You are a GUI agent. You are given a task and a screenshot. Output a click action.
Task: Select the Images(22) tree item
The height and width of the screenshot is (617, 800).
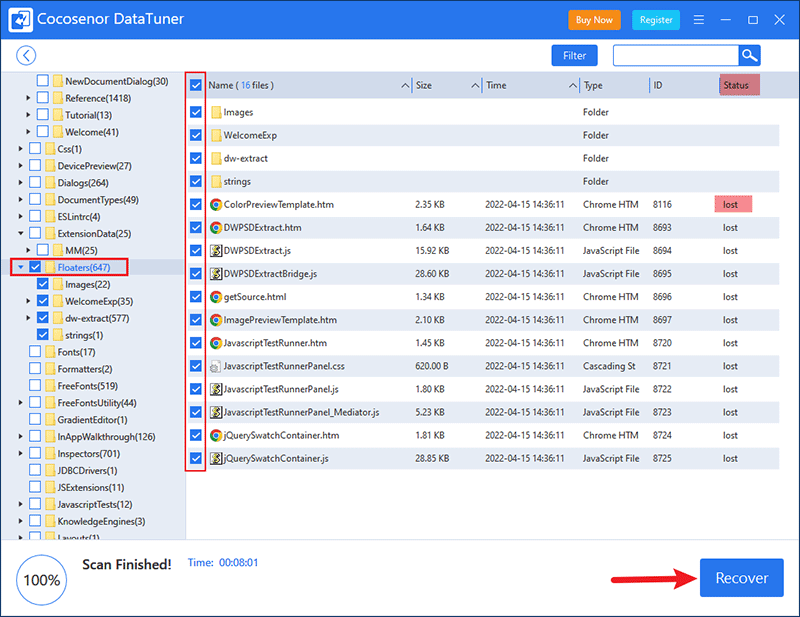click(x=88, y=284)
